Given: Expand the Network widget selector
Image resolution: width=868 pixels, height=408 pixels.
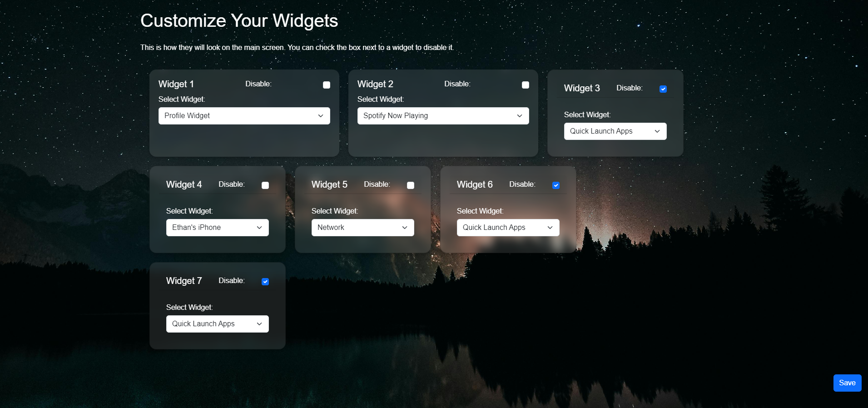Looking at the screenshot, I should tap(362, 228).
